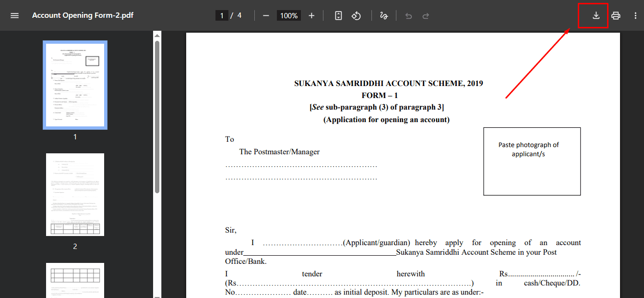The width and height of the screenshot is (644, 298).
Task: Open the three-dot more actions menu
Action: [635, 15]
